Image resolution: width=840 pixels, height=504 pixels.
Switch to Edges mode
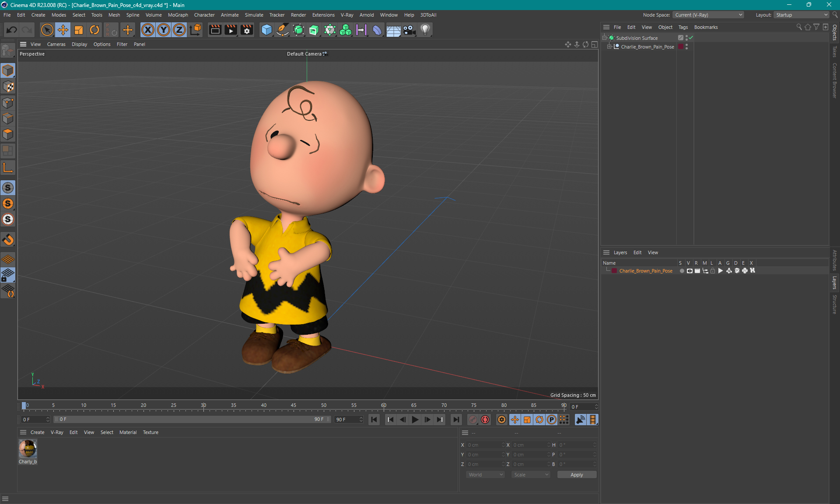tap(8, 119)
